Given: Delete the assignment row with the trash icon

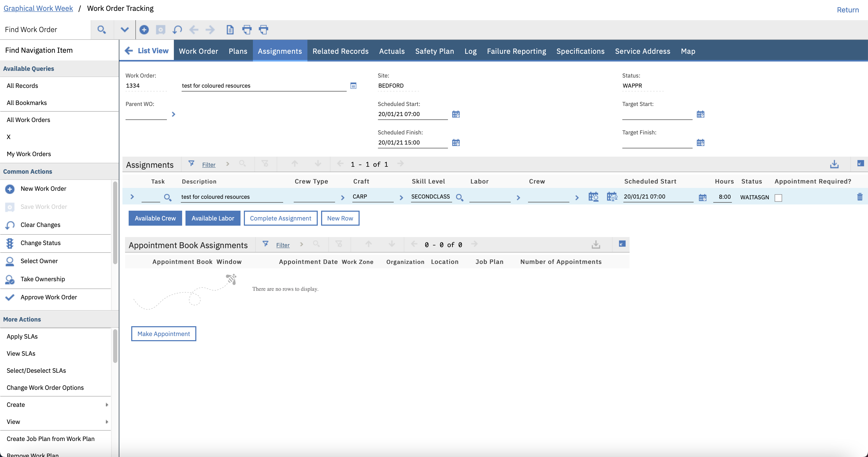Looking at the screenshot, I should click(859, 197).
